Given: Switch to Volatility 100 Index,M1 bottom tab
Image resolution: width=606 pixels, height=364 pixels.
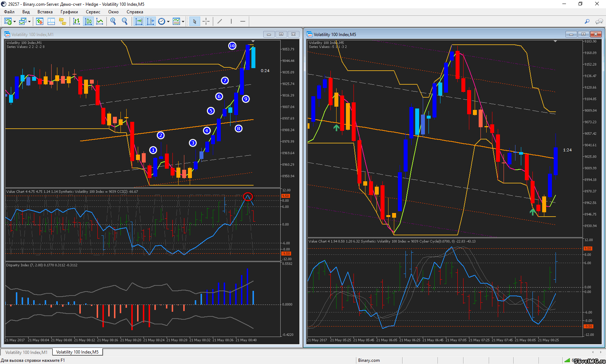Looking at the screenshot, I should (26, 352).
